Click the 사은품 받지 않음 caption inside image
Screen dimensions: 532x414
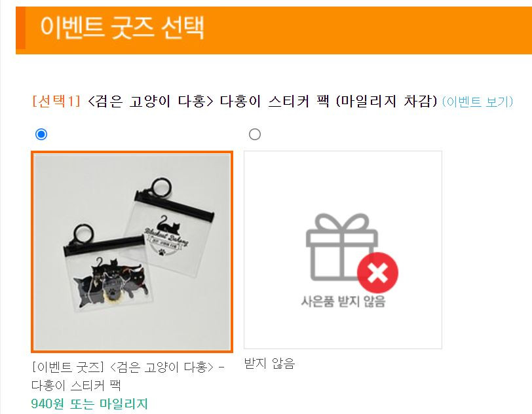click(343, 301)
